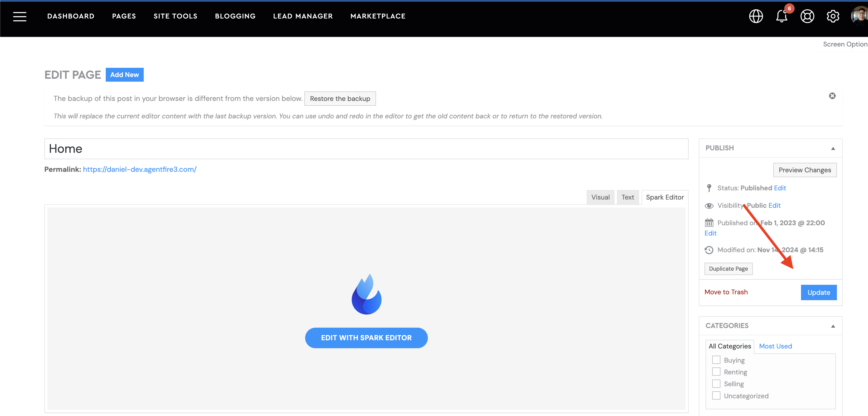868x416 pixels.
Task: Switch to the Text editor tab
Action: click(628, 197)
